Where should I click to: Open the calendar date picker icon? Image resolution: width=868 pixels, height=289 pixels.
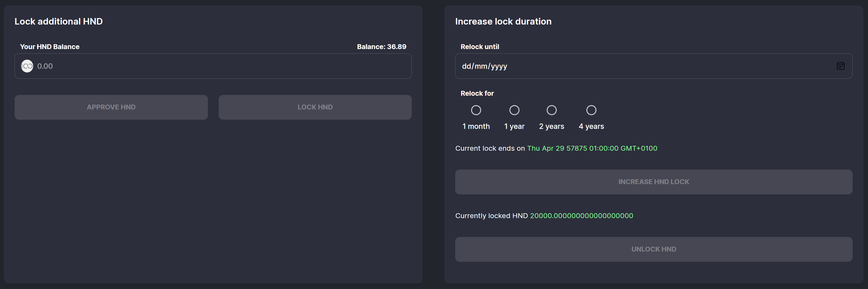click(840, 66)
